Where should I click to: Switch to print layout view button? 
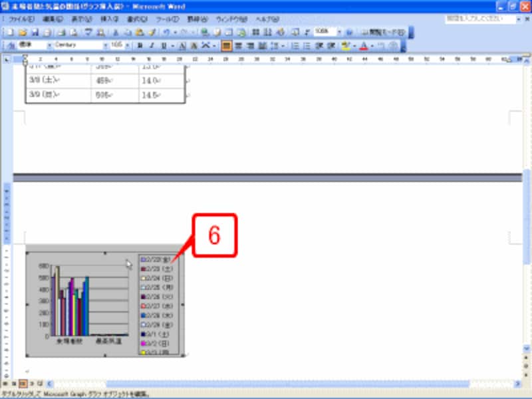(22, 384)
